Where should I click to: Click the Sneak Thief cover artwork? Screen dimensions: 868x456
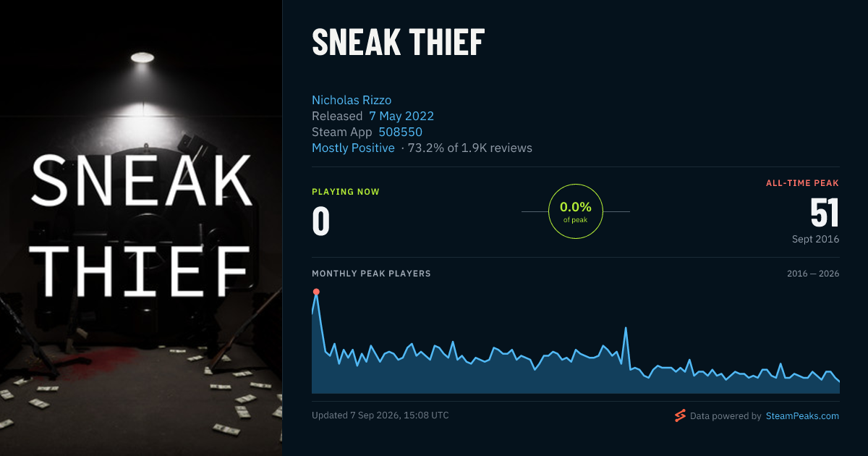(141, 228)
